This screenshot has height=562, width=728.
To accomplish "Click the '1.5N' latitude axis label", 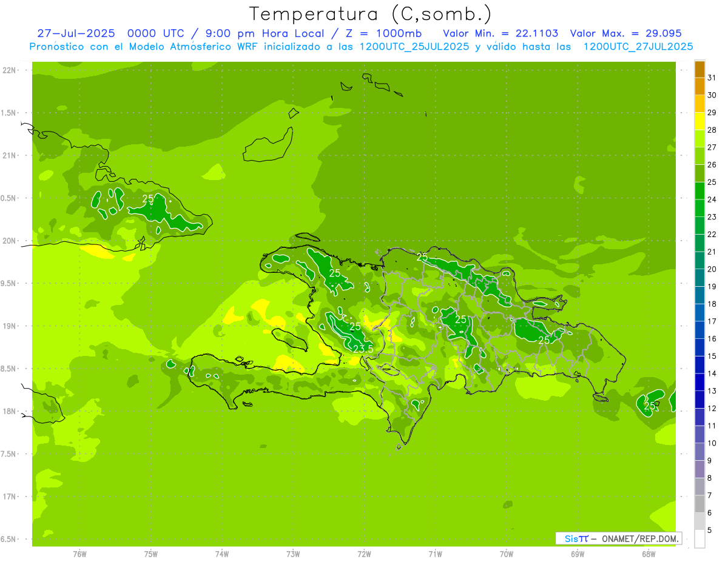I will pyautogui.click(x=8, y=113).
